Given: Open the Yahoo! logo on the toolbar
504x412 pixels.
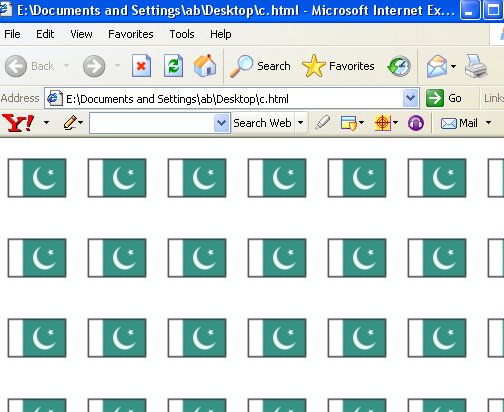Looking at the screenshot, I should (18, 123).
